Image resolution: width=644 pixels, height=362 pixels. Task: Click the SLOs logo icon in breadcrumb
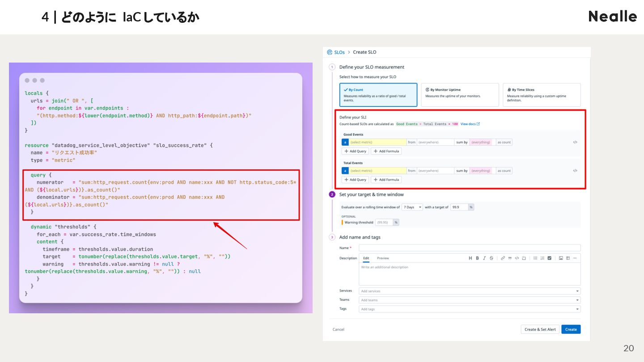click(330, 52)
